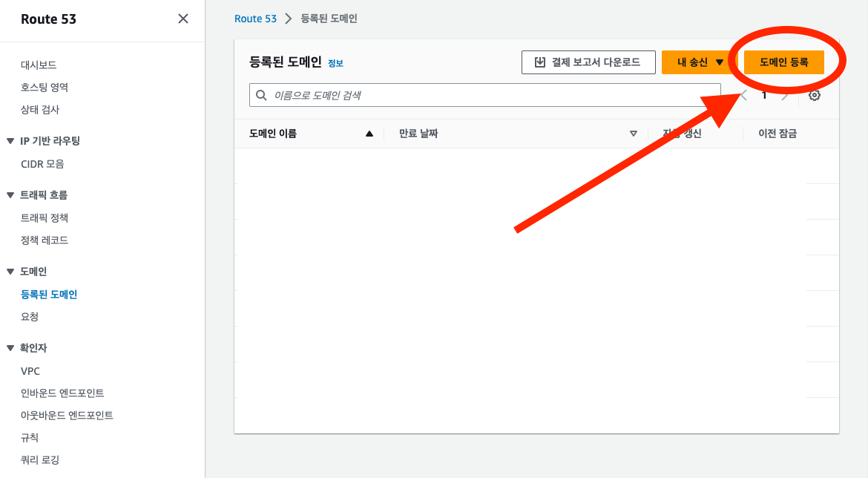The width and height of the screenshot is (868, 478).
Task: Open 대시보드 in the sidebar
Action: (x=39, y=65)
